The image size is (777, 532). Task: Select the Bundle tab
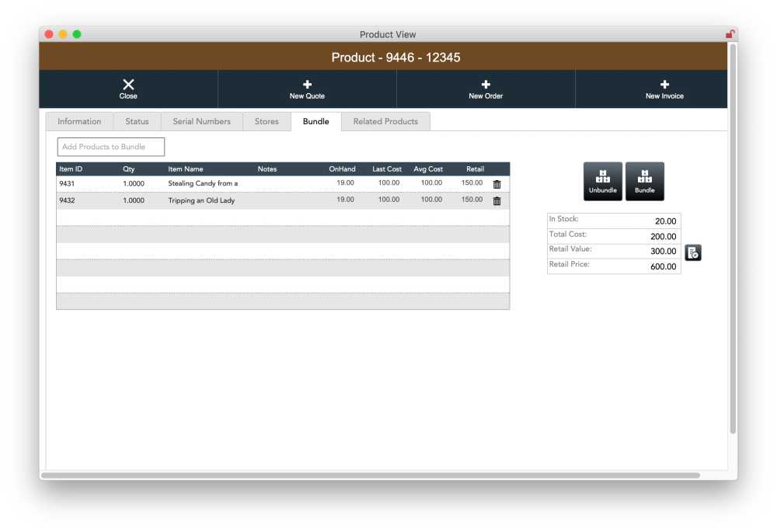[x=316, y=121]
